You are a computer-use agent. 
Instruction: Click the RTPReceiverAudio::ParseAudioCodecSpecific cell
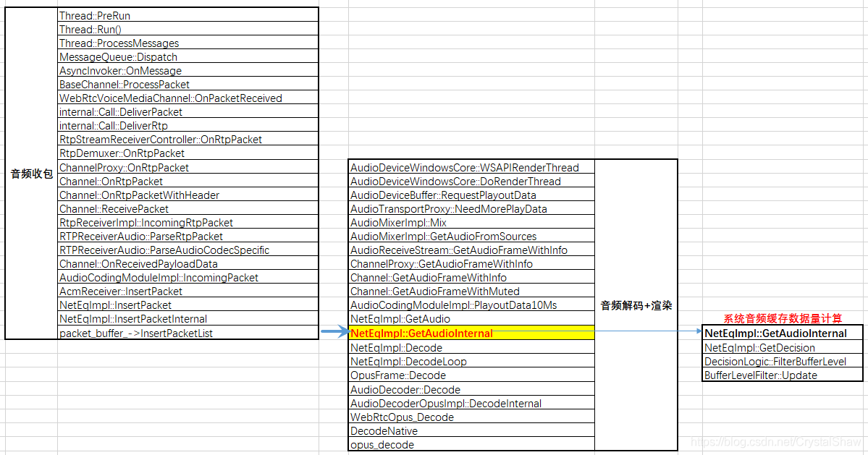click(x=187, y=250)
